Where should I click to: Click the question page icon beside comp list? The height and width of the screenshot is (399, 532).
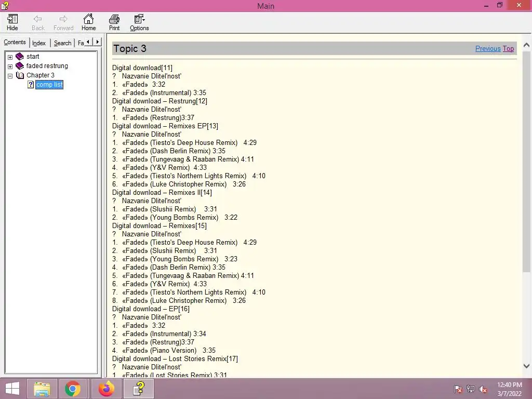click(31, 85)
